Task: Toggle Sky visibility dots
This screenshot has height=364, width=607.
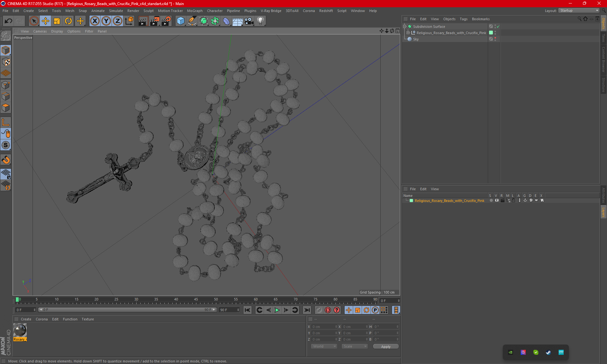Action: tap(495, 39)
